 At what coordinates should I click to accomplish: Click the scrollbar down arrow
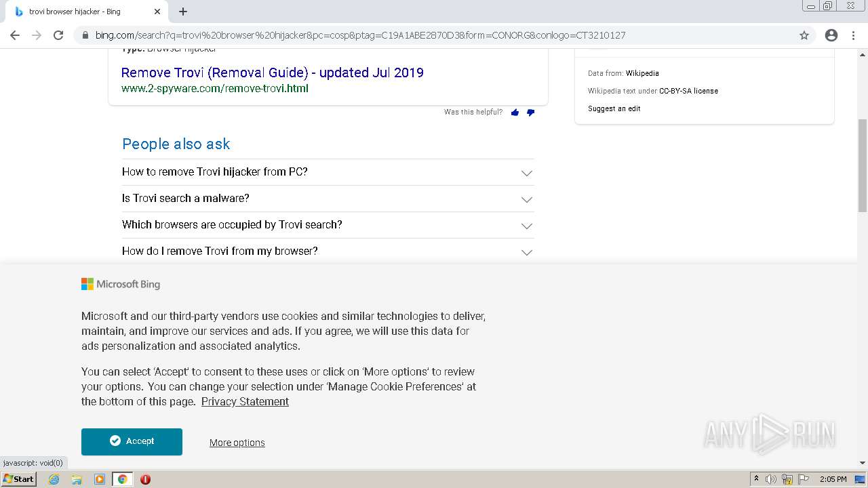pos(863,463)
